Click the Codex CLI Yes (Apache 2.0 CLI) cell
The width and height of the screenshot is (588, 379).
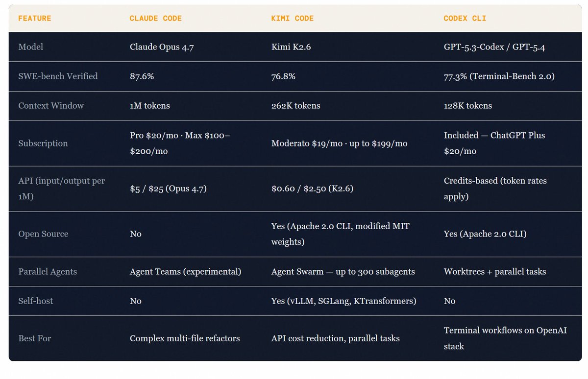[x=485, y=234]
